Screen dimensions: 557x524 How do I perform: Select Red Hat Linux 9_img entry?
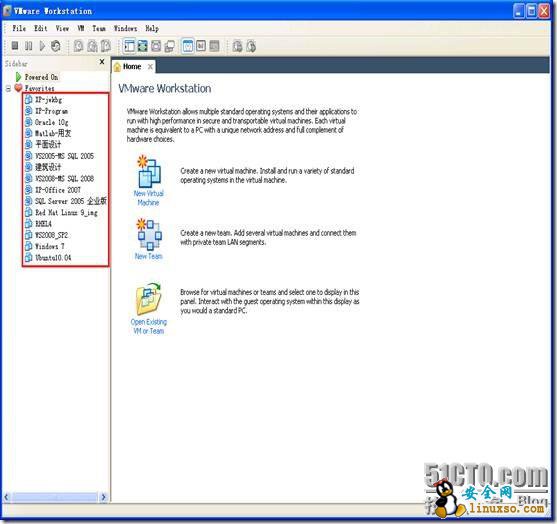[66, 212]
